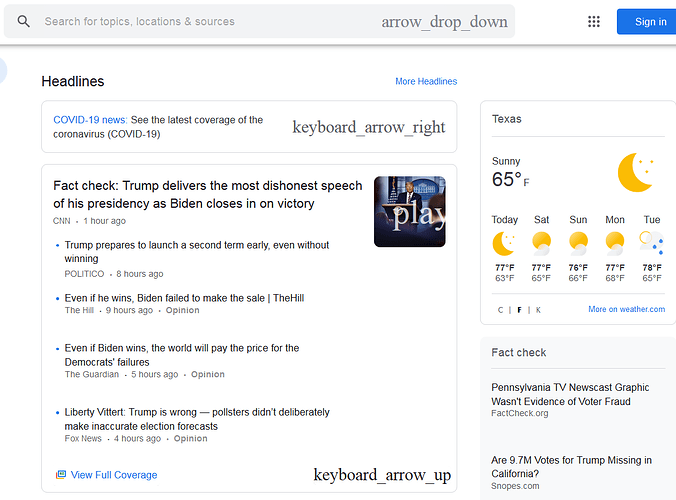This screenshot has width=676, height=500.
Task: Click the search magnifier icon
Action: coord(24,21)
